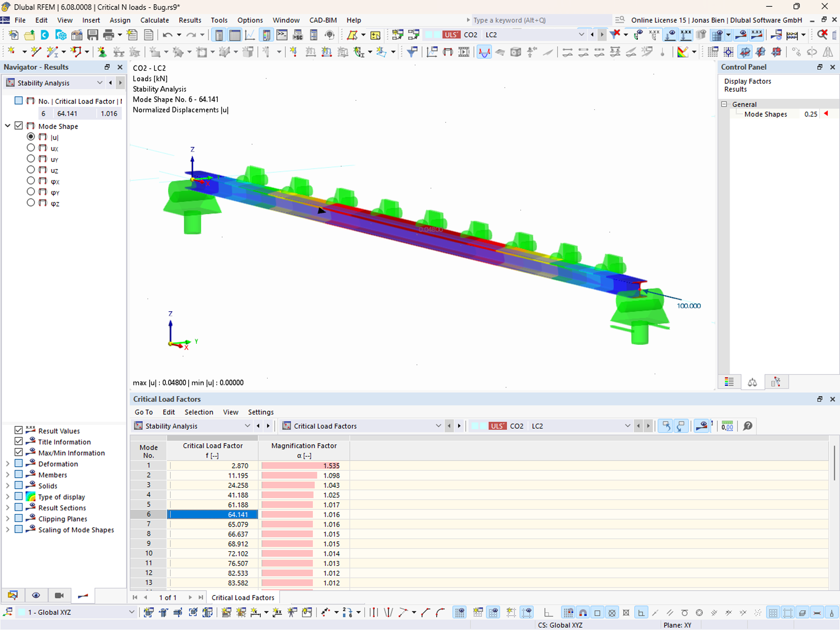Click the help question mark table icon

pyautogui.click(x=748, y=426)
